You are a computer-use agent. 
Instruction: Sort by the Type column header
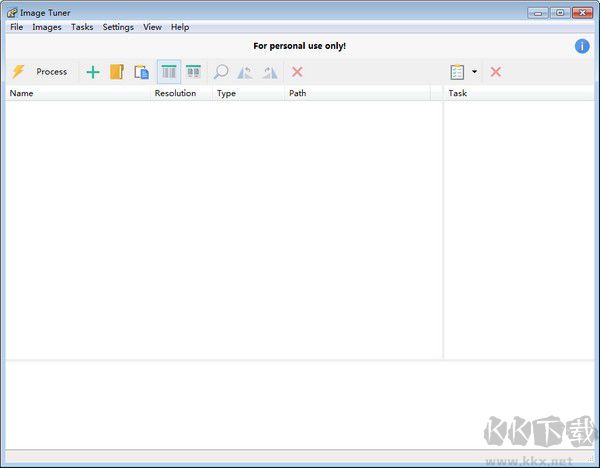(x=248, y=93)
